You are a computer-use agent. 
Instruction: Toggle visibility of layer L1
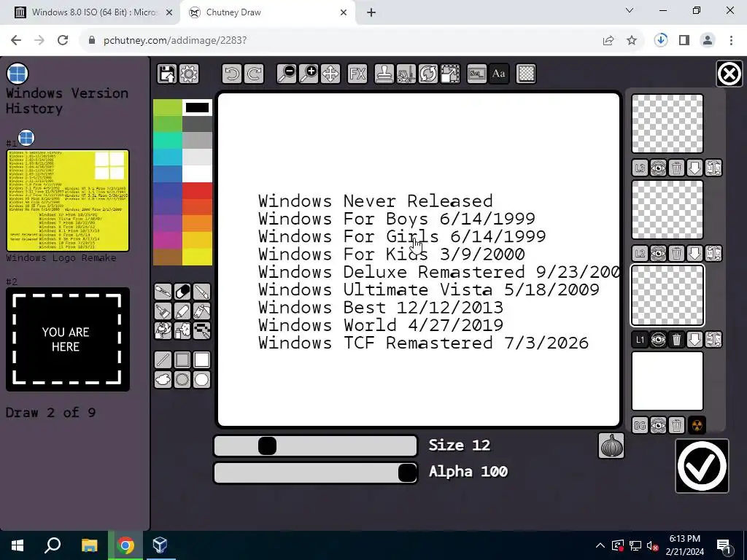(659, 340)
